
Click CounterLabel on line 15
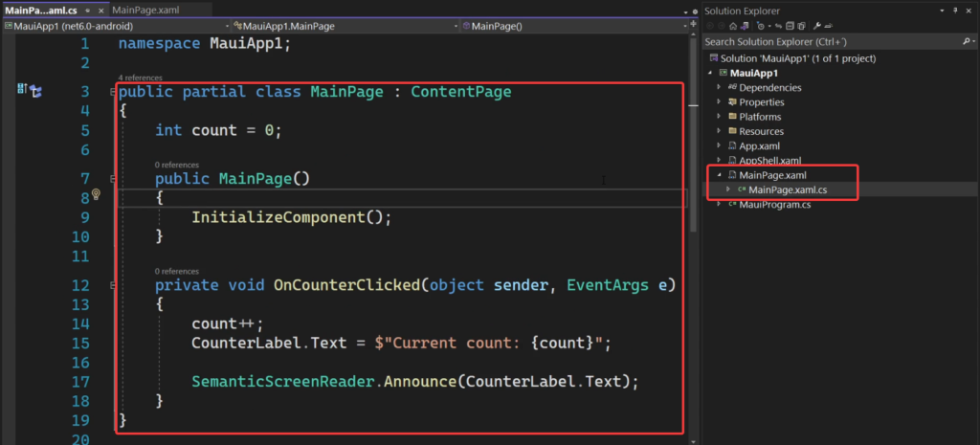(x=246, y=344)
